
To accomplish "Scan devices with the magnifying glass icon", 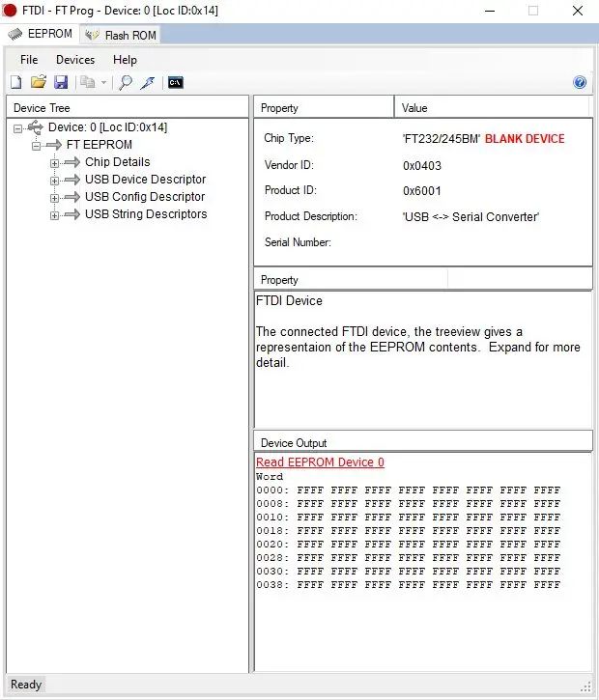I will click(x=126, y=83).
